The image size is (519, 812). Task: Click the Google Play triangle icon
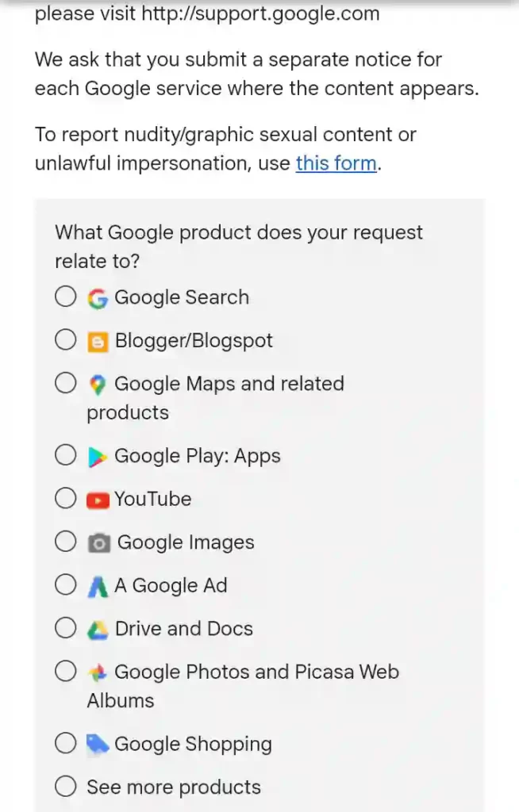[97, 457]
